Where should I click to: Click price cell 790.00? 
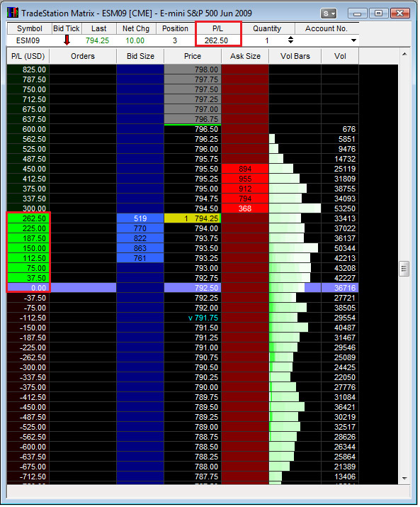193,387
